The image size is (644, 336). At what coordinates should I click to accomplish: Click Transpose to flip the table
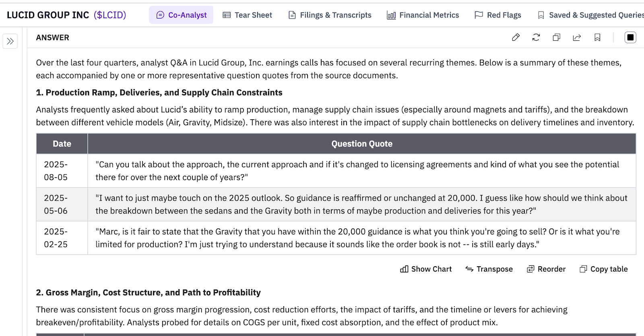tap(489, 269)
